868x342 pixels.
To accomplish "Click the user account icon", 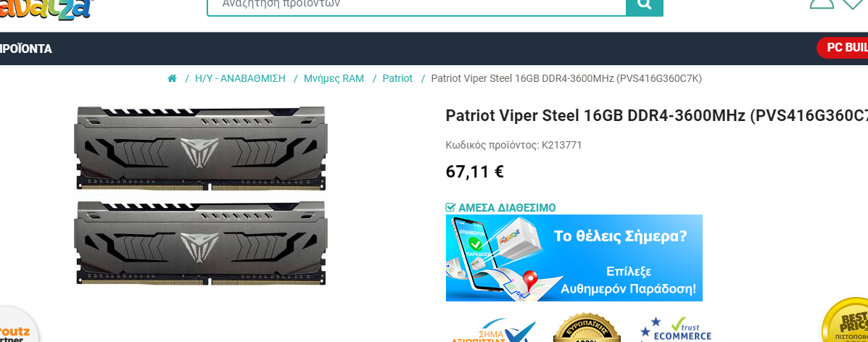I will coord(822,4).
